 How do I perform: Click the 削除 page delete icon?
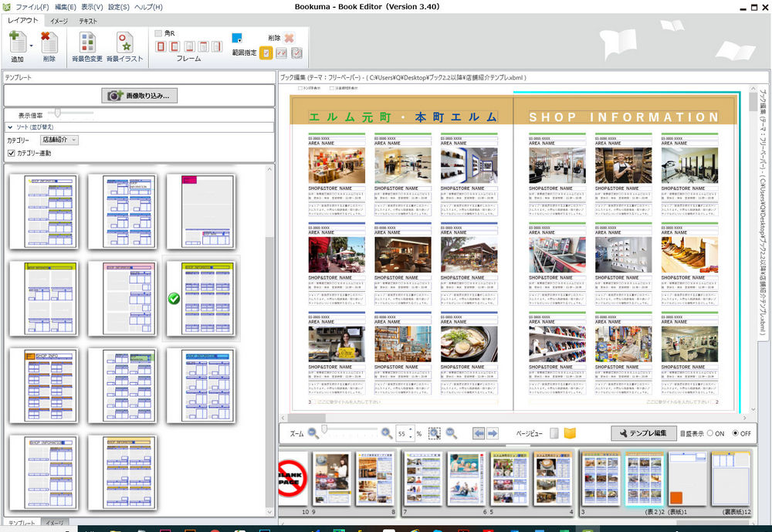click(x=49, y=42)
